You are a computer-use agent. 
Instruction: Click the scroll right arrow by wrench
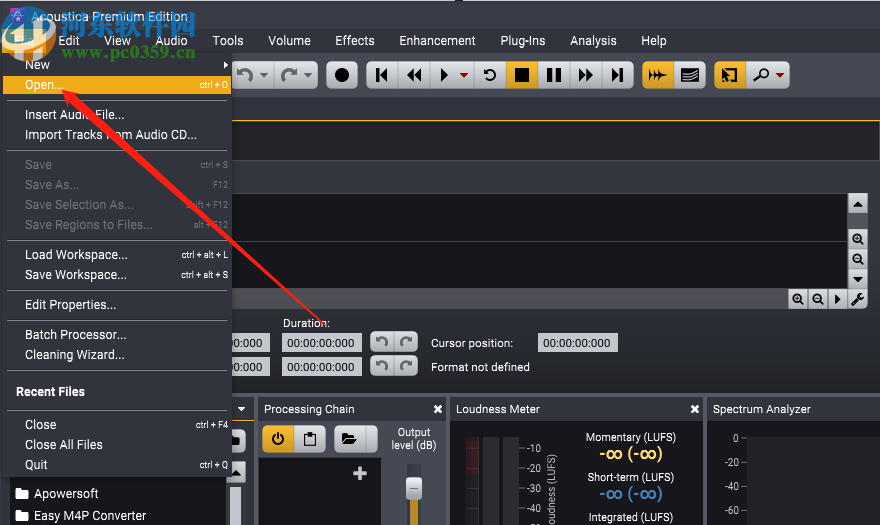point(837,299)
